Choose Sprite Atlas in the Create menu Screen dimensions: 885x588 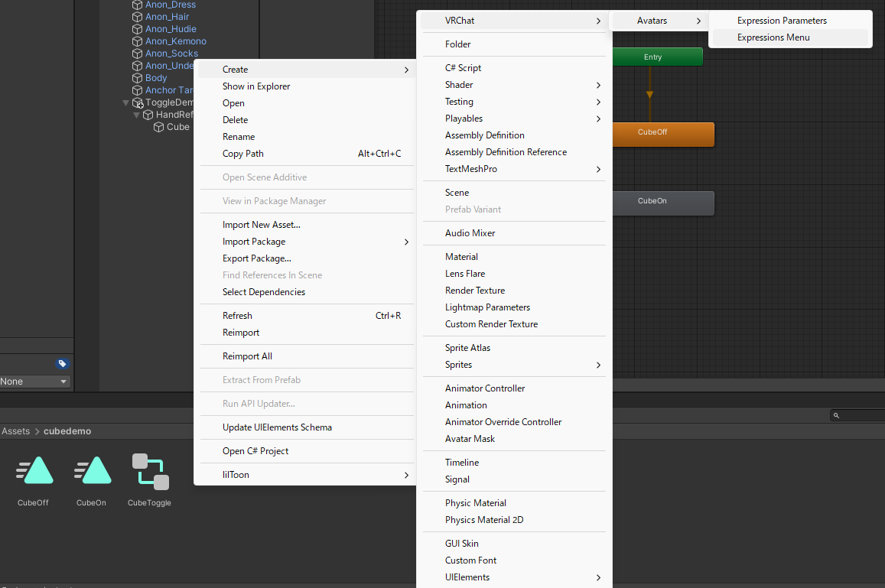point(514,348)
